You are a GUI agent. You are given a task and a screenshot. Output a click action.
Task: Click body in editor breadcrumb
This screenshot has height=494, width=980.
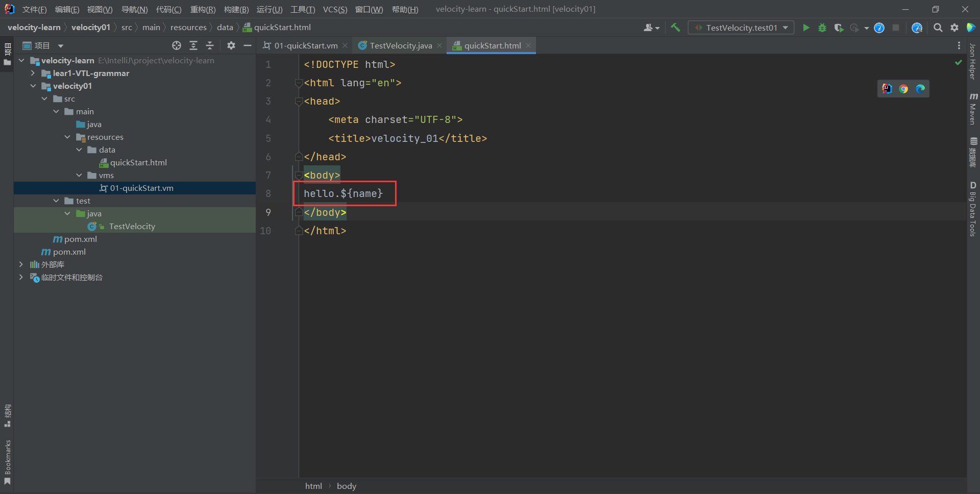[347, 486]
